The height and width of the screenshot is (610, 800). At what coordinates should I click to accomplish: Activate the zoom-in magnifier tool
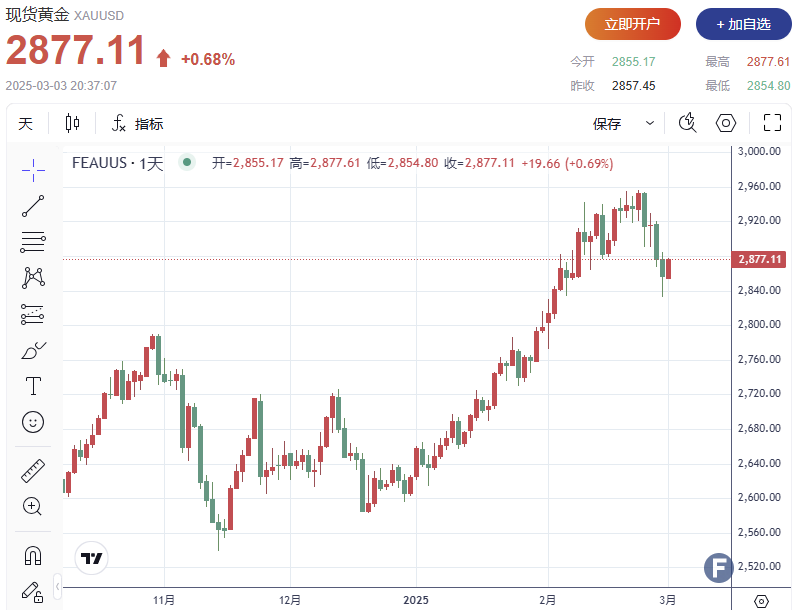(x=33, y=507)
